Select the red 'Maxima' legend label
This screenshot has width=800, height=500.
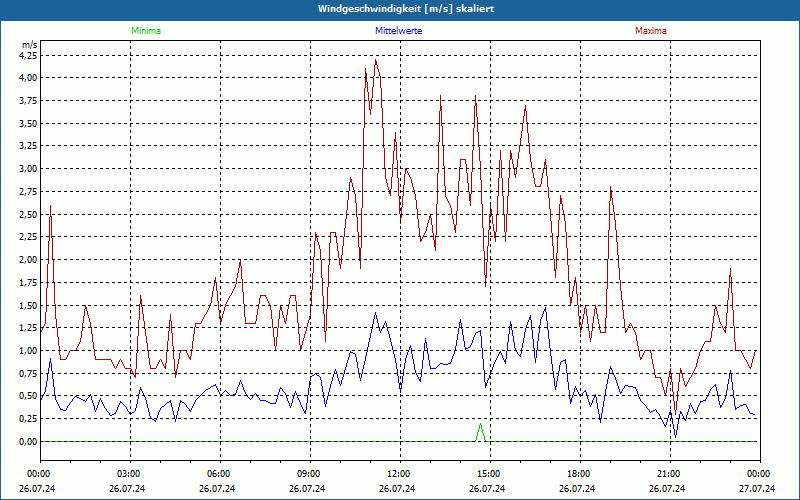(x=651, y=31)
